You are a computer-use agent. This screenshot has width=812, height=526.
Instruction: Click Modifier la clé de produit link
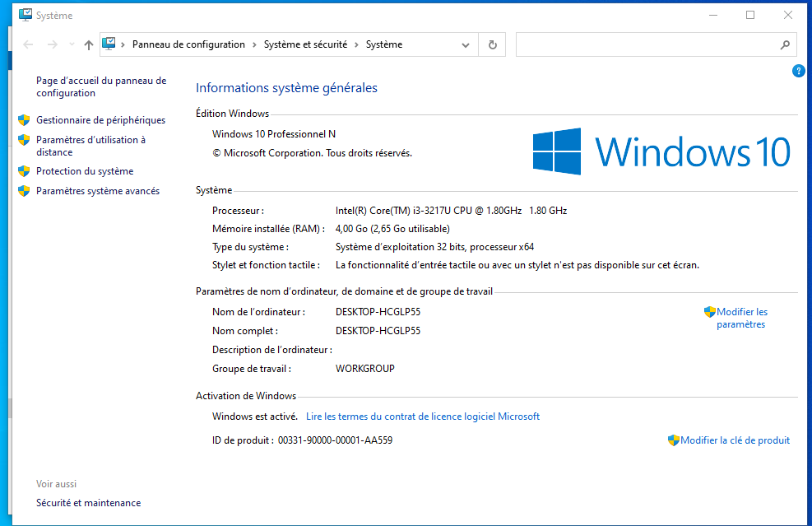click(735, 440)
